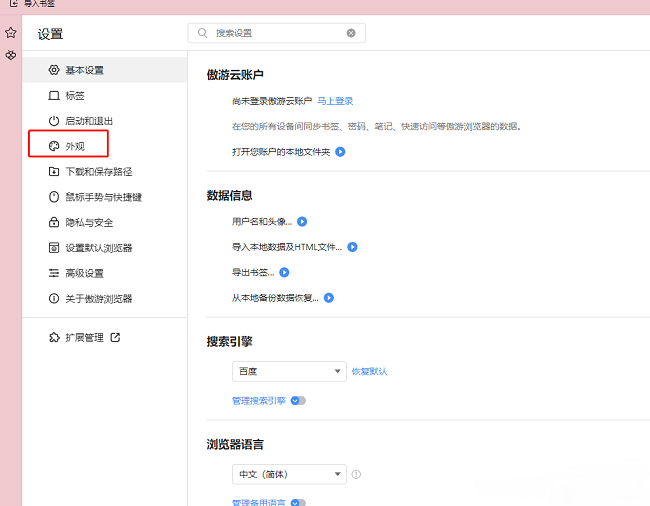This screenshot has width=650, height=506.
Task: Open 关于傲游浏览器 page
Action: coord(104,298)
